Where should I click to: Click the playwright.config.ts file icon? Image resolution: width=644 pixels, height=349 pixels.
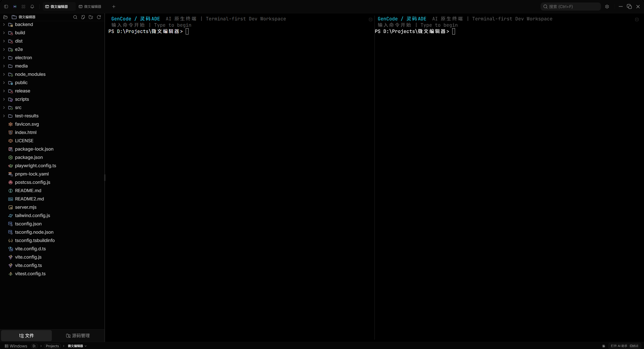(11, 166)
